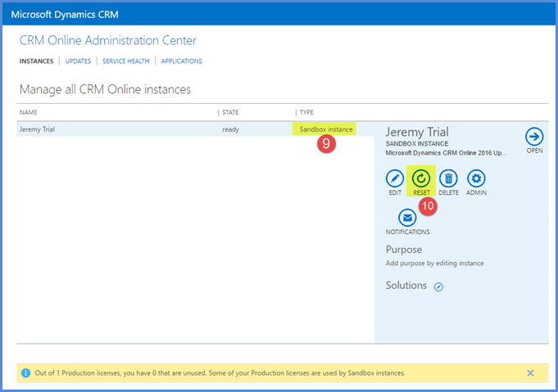Open the Jeremy Trial instance with the arrow icon
Viewport: 558px width, 392px height.
(534, 137)
